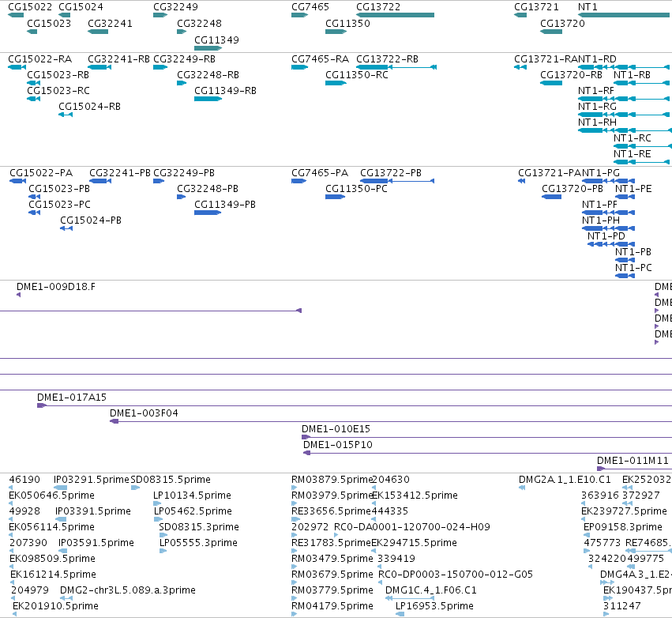Click the CG13721 gene label
This screenshot has width=672, height=618.
536,7
